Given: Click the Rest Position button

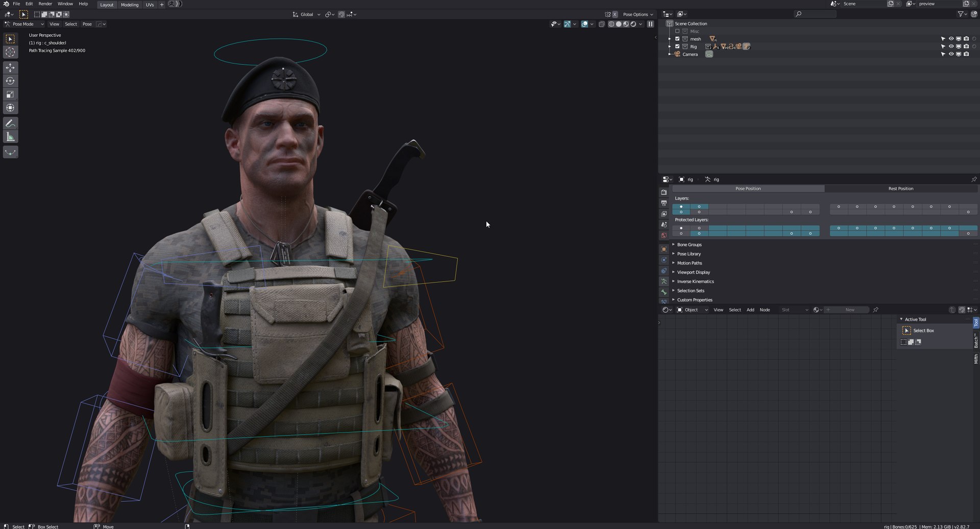Looking at the screenshot, I should pyautogui.click(x=901, y=188).
